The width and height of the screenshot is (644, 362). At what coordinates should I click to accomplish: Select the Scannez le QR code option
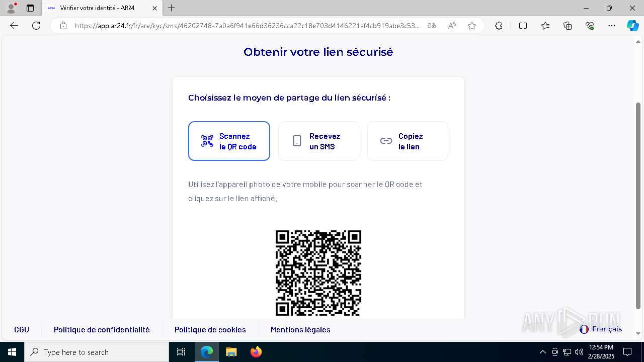[229, 141]
